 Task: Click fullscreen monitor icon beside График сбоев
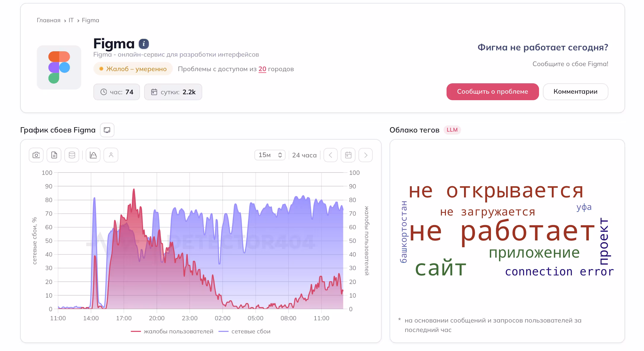[x=107, y=130]
